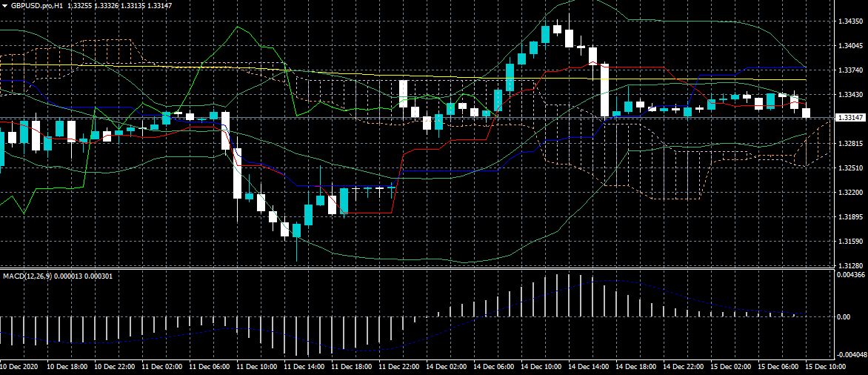
Task: Click the 1.33430 price axis label
Action: 849,94
